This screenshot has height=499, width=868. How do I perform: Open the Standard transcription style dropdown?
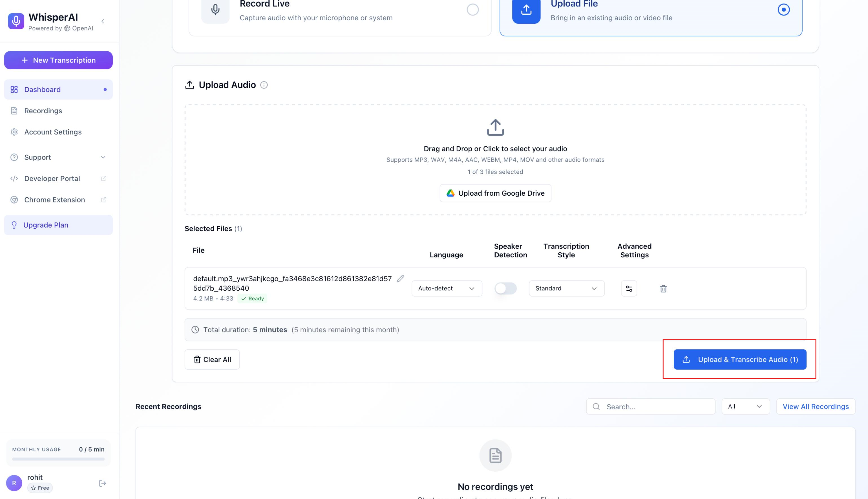(566, 289)
